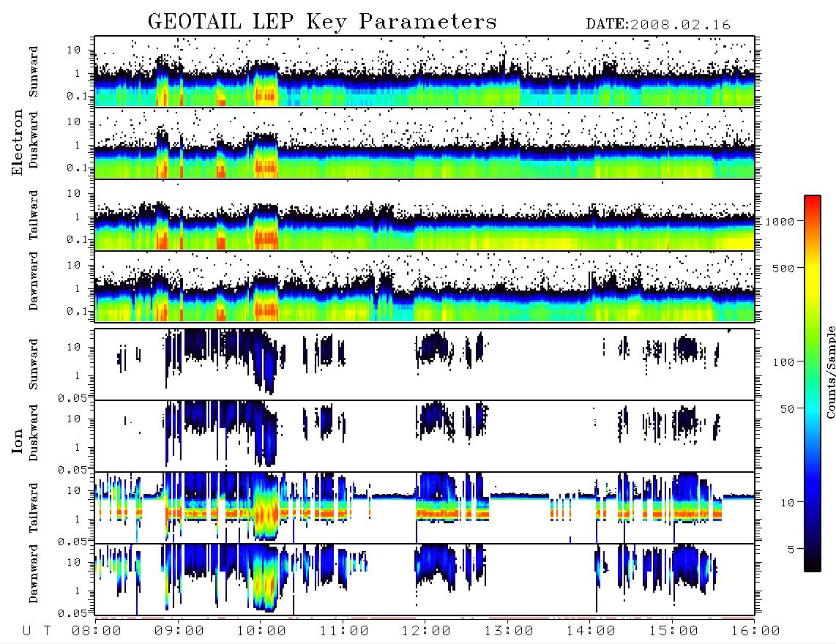This screenshot has width=836, height=644.
Task: Click the 'U T' axis label
Action: [37, 631]
